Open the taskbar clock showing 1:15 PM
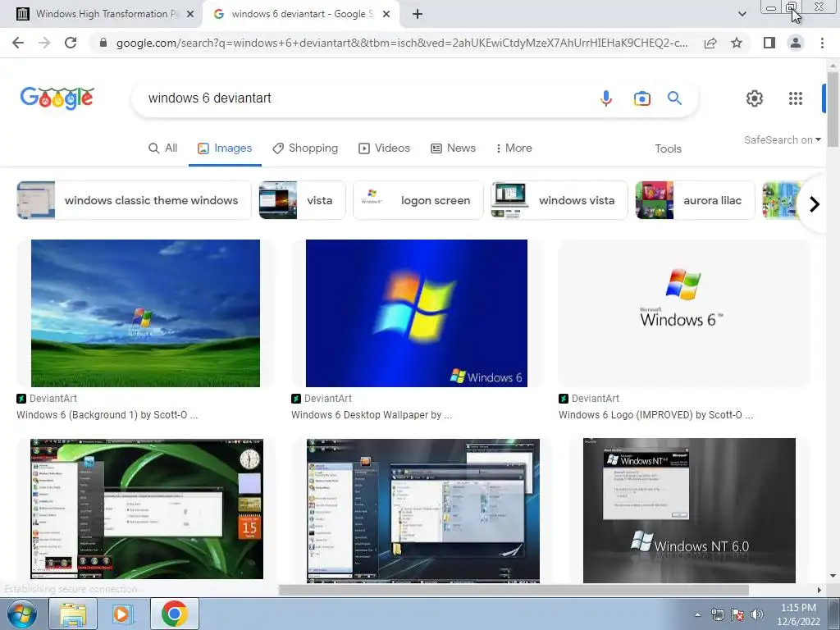Screen dimensions: 840x630 click(798, 614)
